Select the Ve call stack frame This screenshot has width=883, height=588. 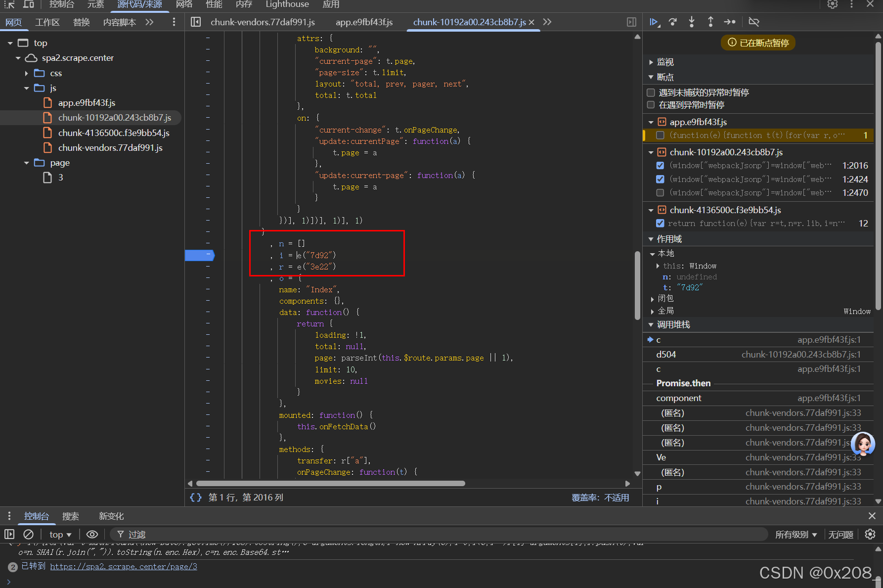[x=758, y=457]
